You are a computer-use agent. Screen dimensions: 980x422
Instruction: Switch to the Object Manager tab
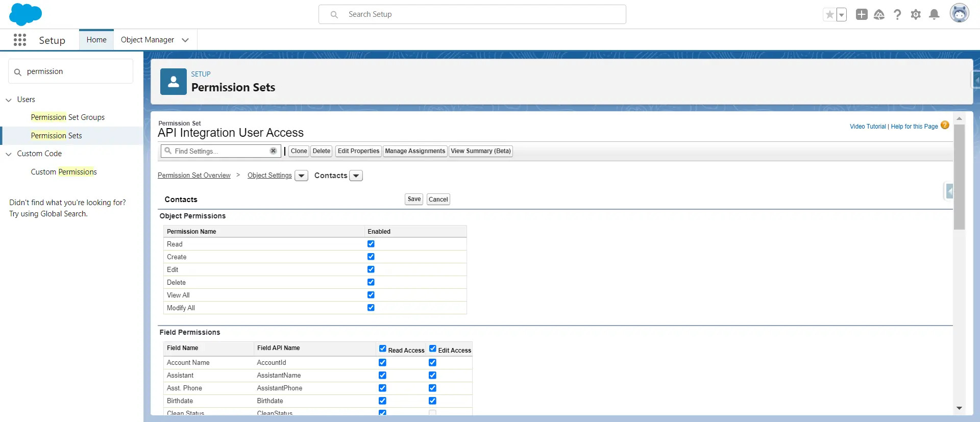pyautogui.click(x=148, y=40)
